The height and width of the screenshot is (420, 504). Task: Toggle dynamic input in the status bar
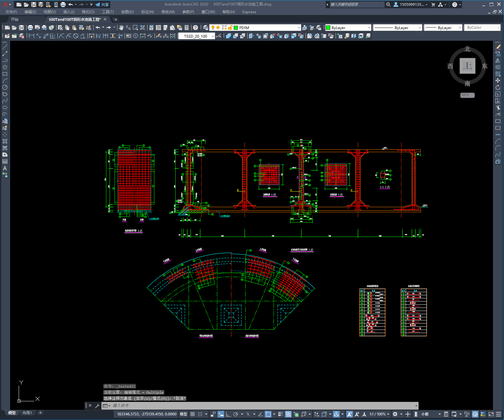pyautogui.click(x=221, y=414)
